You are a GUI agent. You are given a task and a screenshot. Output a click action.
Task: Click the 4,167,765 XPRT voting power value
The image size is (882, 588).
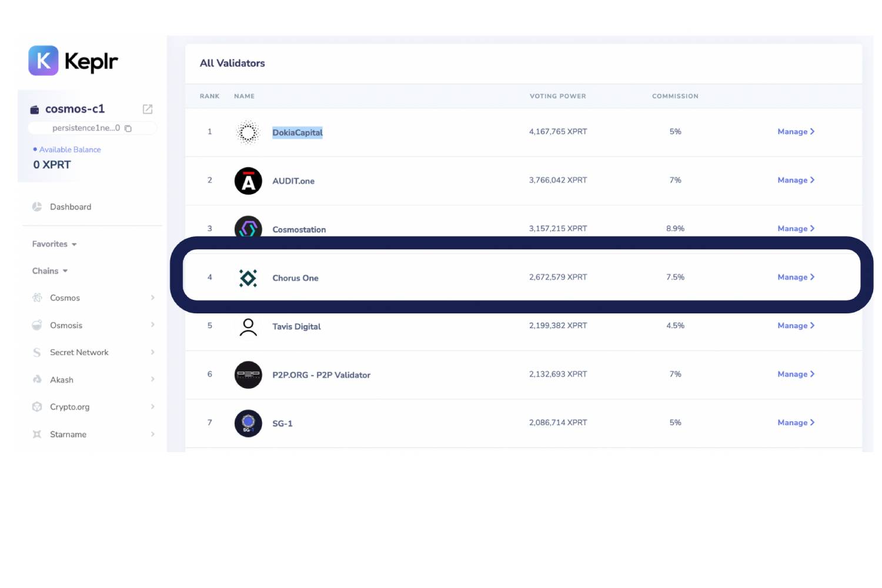tap(558, 132)
